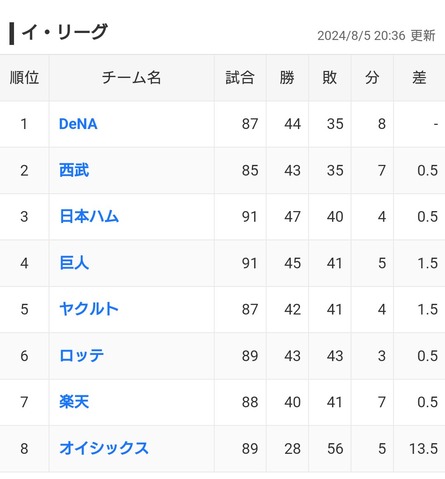Click the チーム名 column header
Image resolution: width=445 pixels, height=479 pixels.
131,78
